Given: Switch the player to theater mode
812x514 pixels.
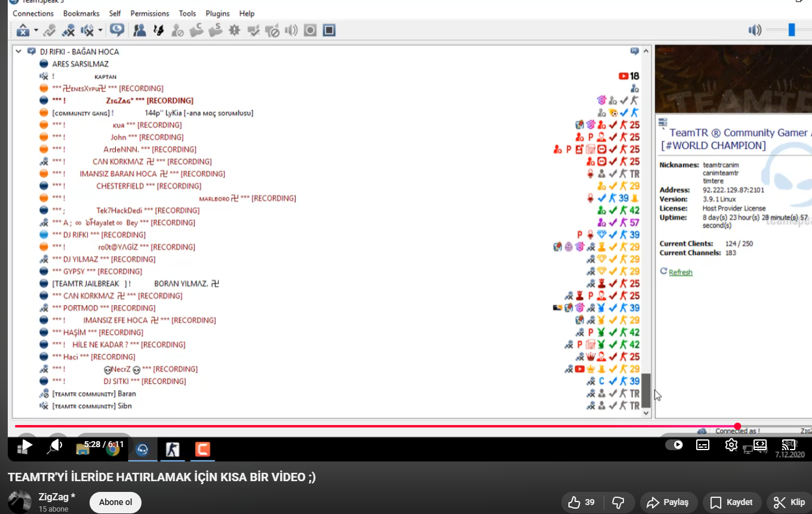Looking at the screenshot, I should [x=759, y=445].
